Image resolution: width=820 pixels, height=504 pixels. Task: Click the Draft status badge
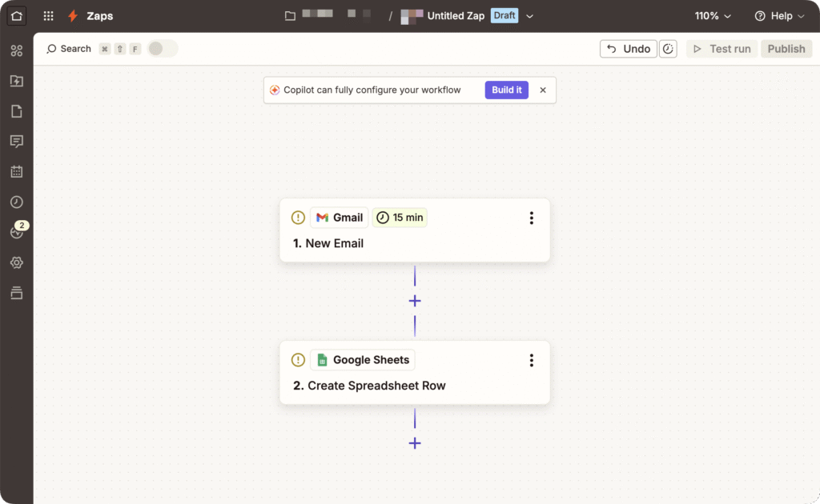tap(504, 16)
